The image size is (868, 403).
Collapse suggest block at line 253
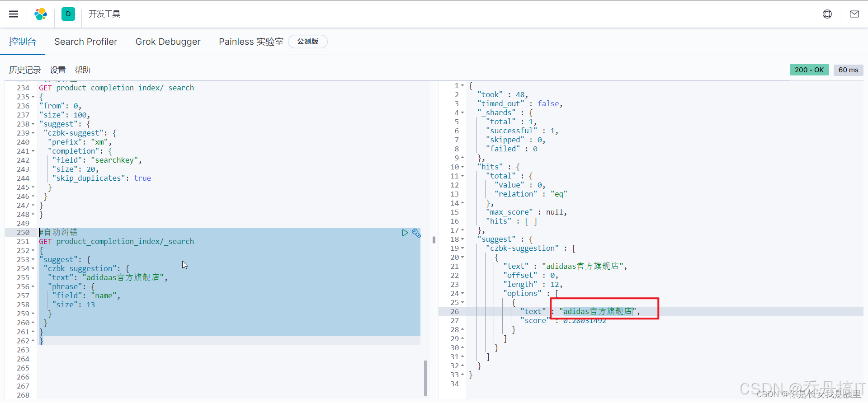tap(33, 260)
